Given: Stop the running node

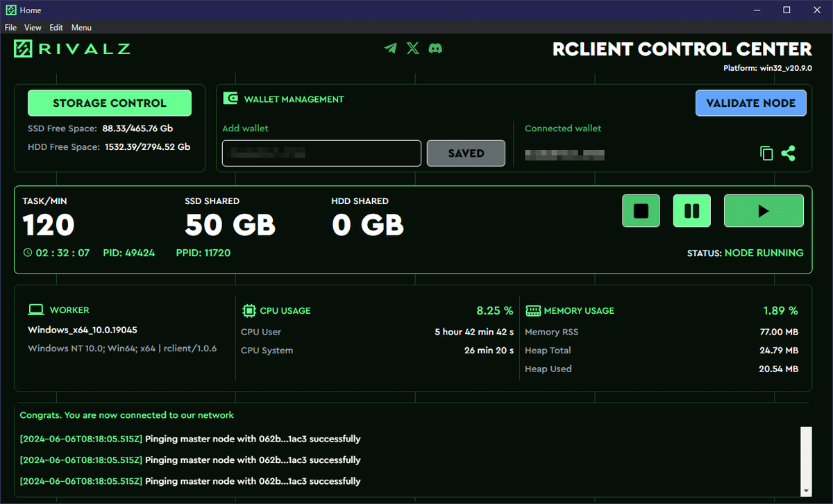Looking at the screenshot, I should [x=641, y=211].
